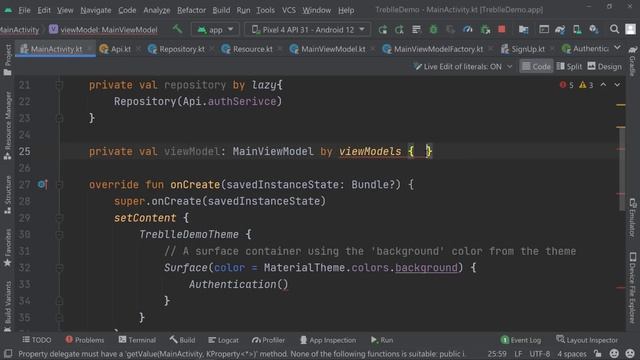Viewport: 640px width, 360px height.
Task: Click the read-only lock icon in status bar
Action: (598, 353)
